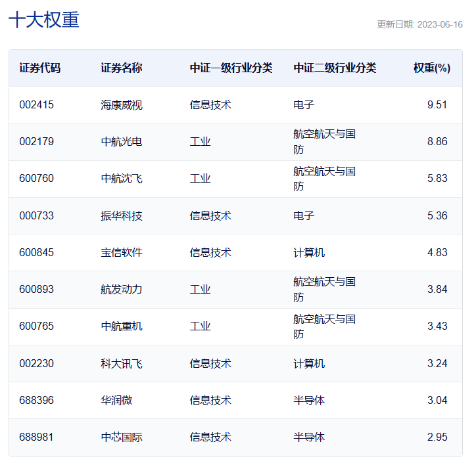Image resolution: width=476 pixels, height=465 pixels.
Task: Select security name 中航沈飞
Action: [122, 179]
